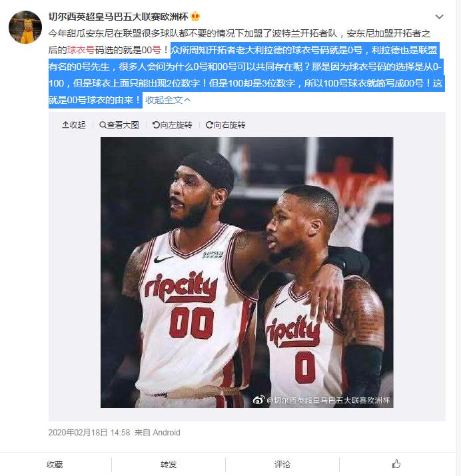Click the 收起 collapse image button
Viewport: 461px width, 476px height.
(x=74, y=124)
